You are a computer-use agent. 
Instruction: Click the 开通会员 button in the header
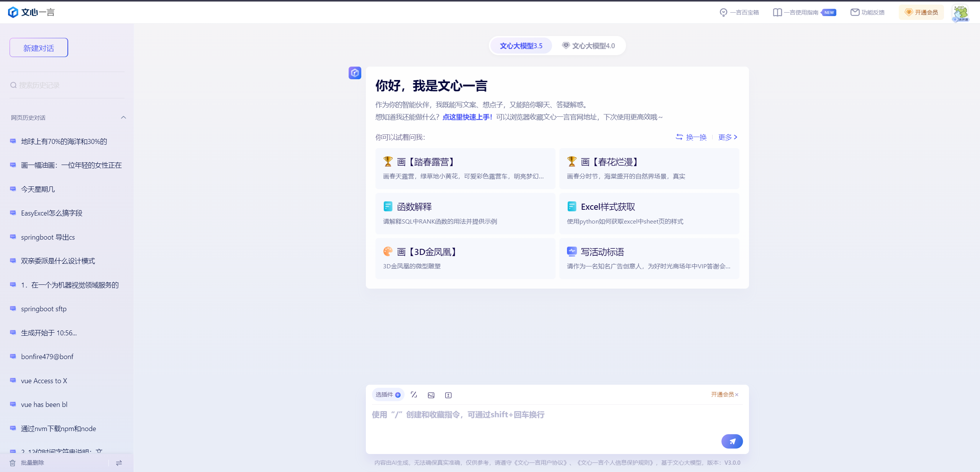921,13
